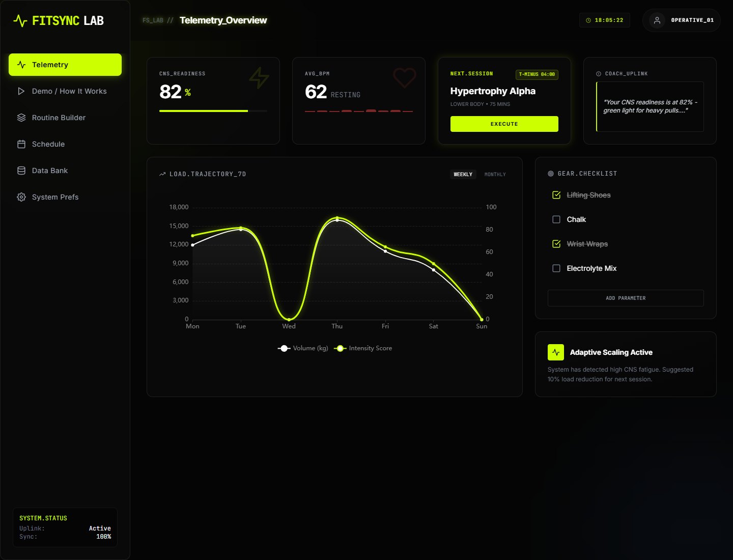Click Add Parameter button
This screenshot has height=560, width=733.
626,298
